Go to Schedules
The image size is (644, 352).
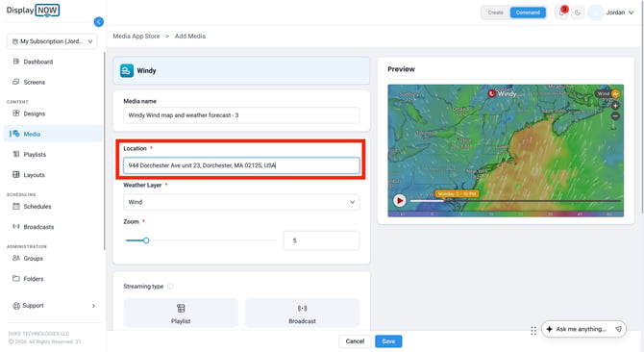(x=37, y=207)
